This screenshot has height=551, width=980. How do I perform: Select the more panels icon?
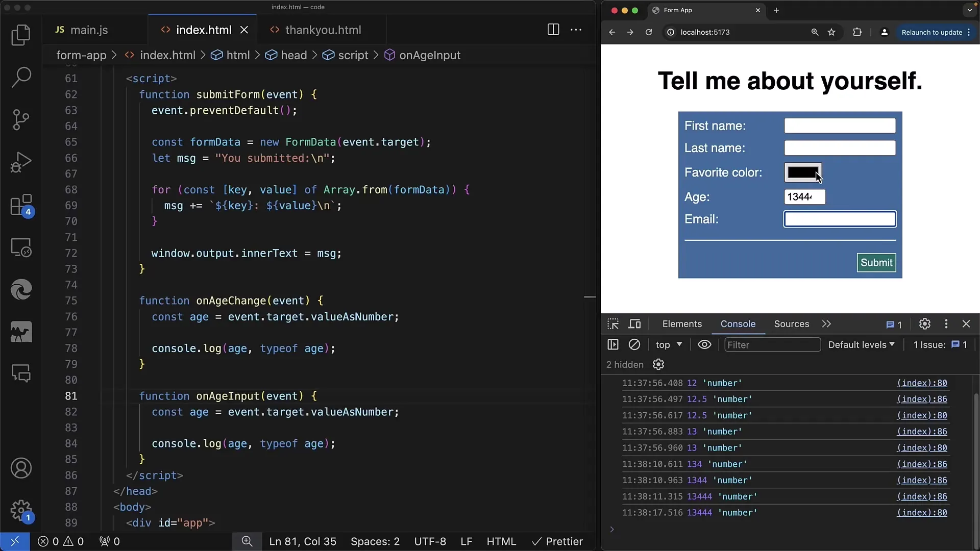pos(826,323)
